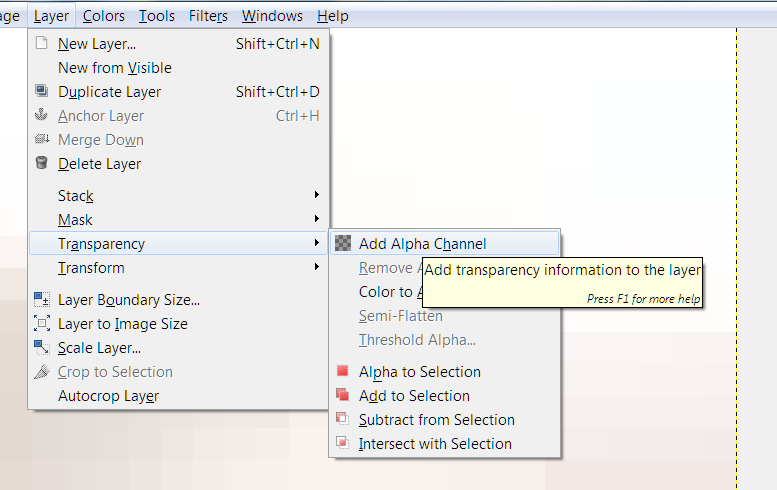Screen dimensions: 777x490
Task: Choose Add to Selection
Action: point(414,396)
